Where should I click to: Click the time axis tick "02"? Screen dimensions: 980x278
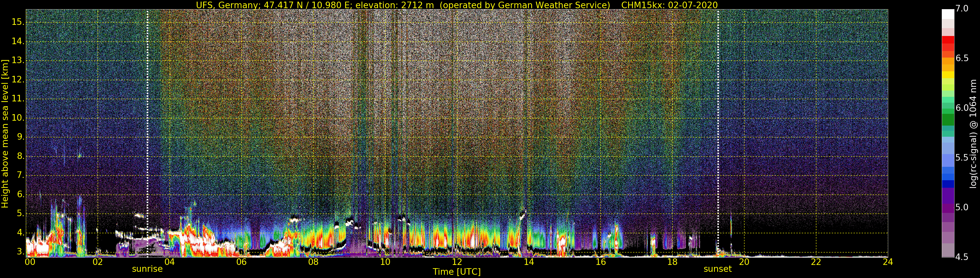[98, 262]
